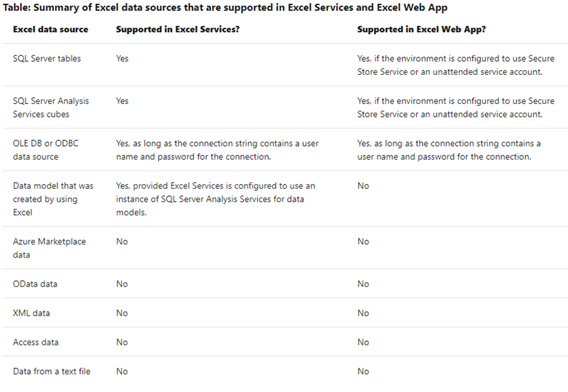Image resolution: width=568 pixels, height=392 pixels.
Task: Click 'Data model that was created by using Excel'
Action: coord(53,199)
